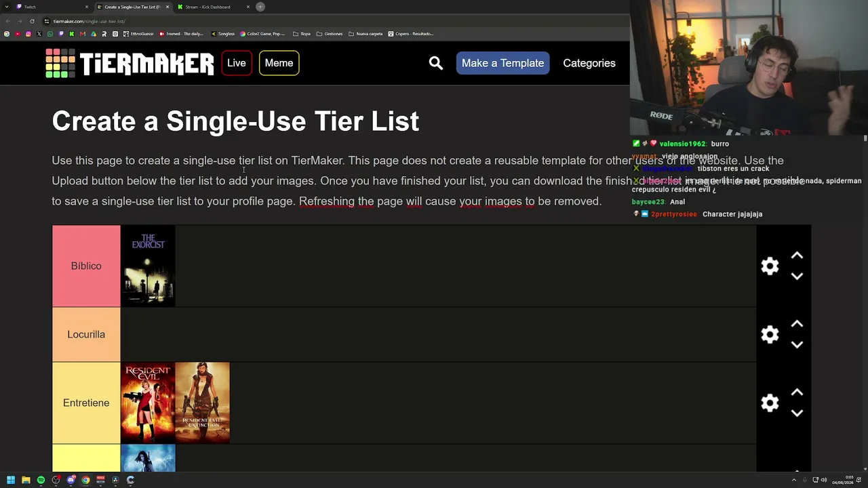Click the site info icon beside URL
The height and width of the screenshot is (488, 868).
[x=47, y=21]
